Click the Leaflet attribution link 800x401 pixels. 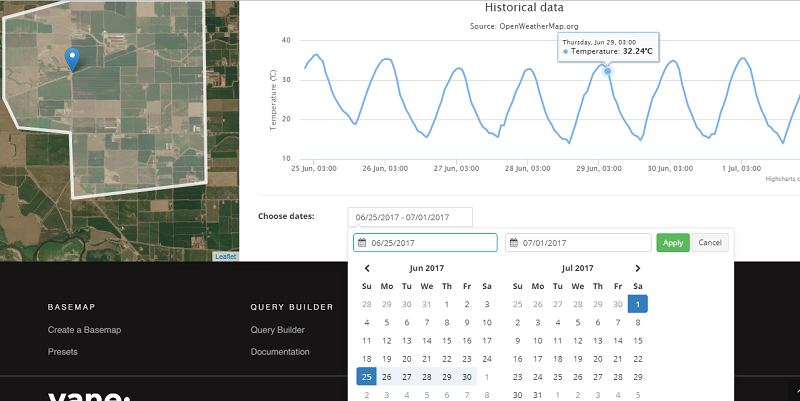point(226,257)
